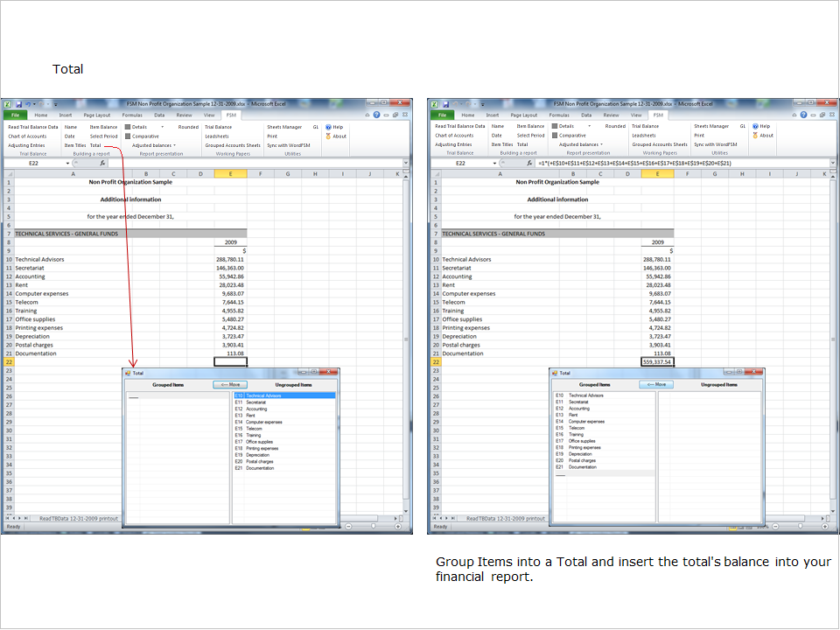Screen dimensions: 840x630
Task: Open the Name Box dropdown
Action: tap(67, 164)
